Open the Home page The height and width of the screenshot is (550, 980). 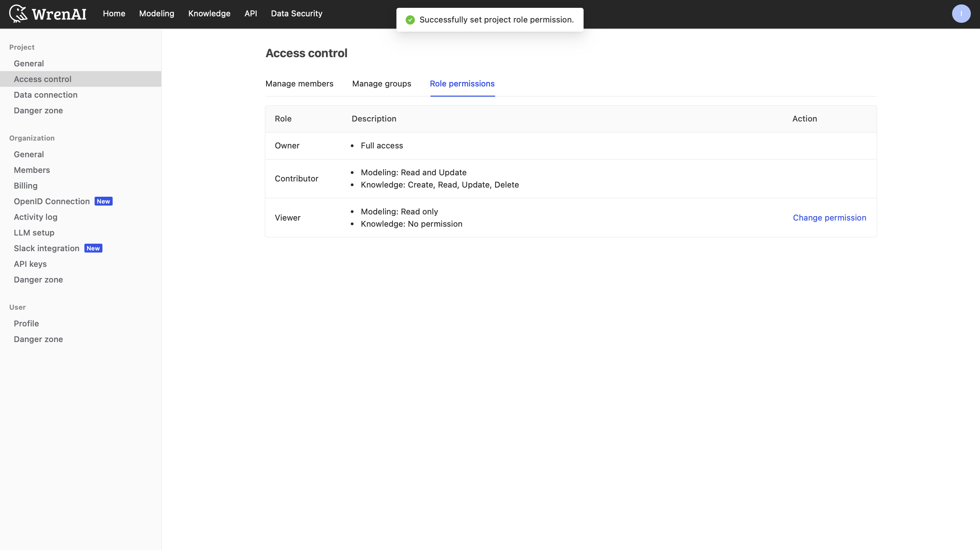114,14
